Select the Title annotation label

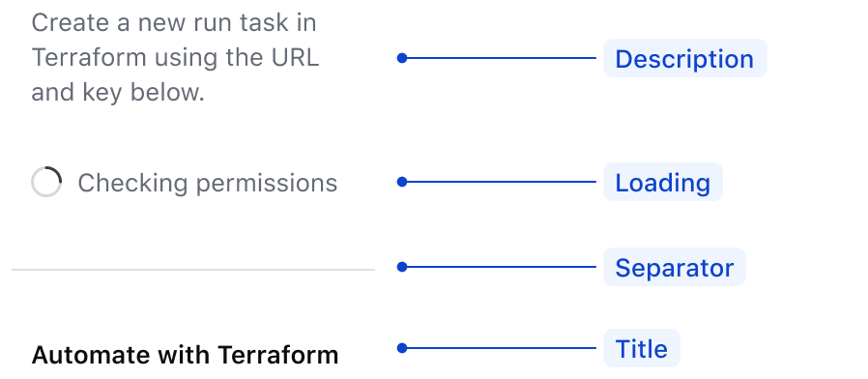coord(642,348)
